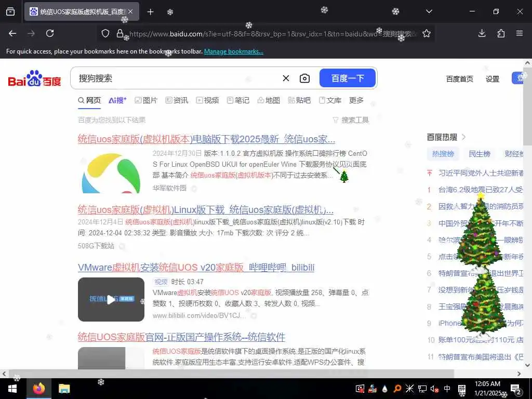Open the list all tabs dropdown arrow
Screen dimensions: 532x399
coord(429,11)
